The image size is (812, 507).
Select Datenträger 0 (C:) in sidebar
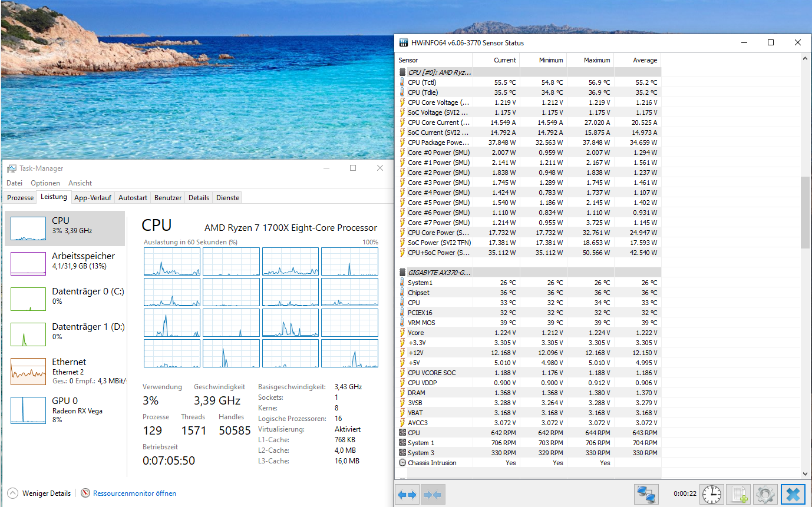65,299
